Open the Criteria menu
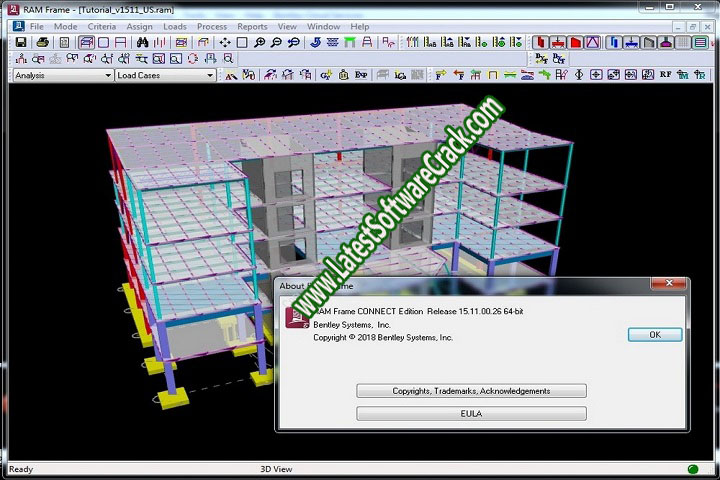The image size is (720, 480). (102, 27)
